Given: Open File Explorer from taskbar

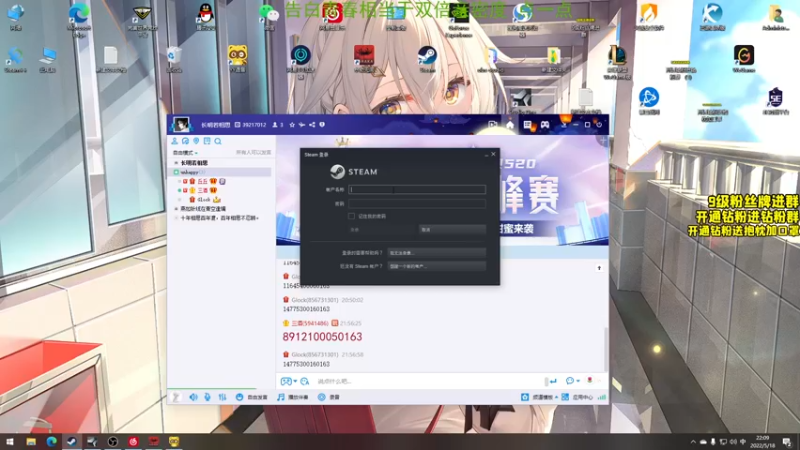Looking at the screenshot, I should (x=31, y=441).
